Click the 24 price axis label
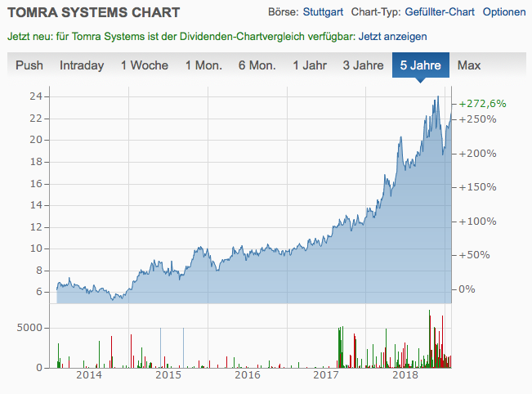 pyautogui.click(x=36, y=96)
